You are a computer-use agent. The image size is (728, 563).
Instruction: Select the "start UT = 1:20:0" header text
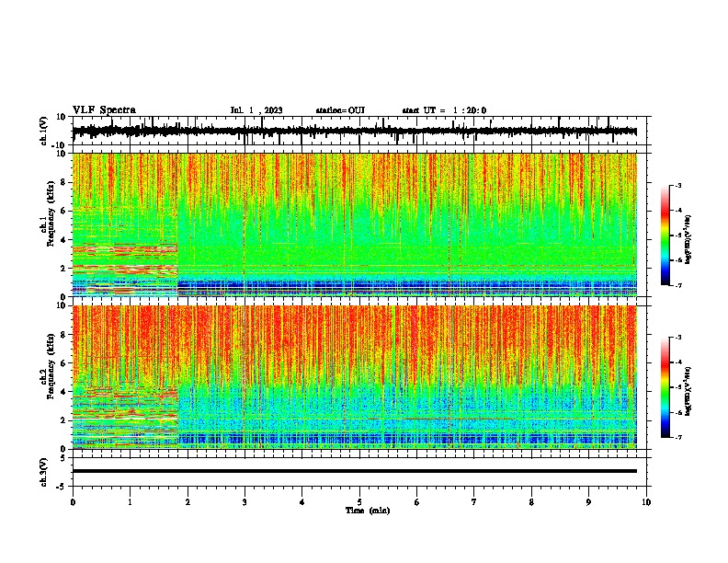pyautogui.click(x=444, y=110)
